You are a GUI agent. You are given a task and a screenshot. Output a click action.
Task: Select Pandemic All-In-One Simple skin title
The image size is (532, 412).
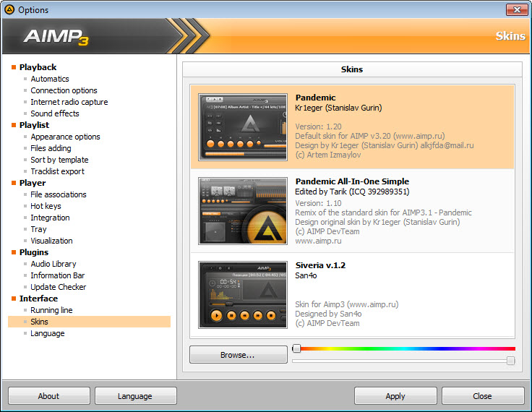(x=352, y=181)
